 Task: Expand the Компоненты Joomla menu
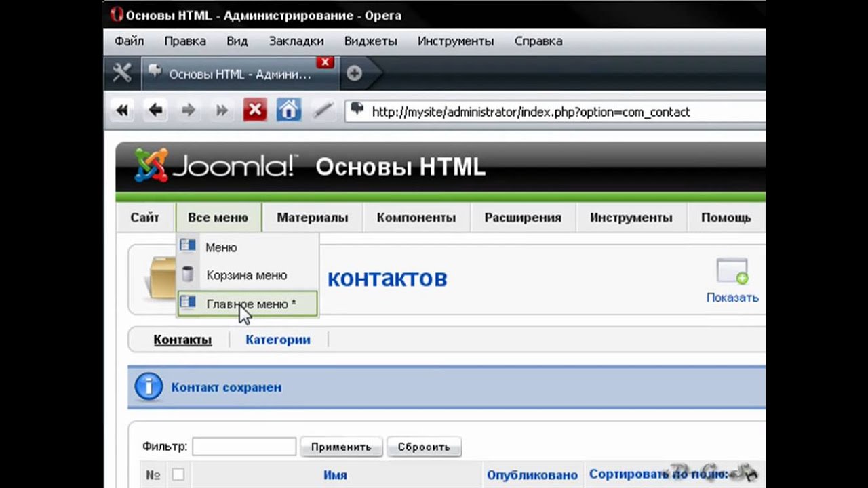coord(416,218)
